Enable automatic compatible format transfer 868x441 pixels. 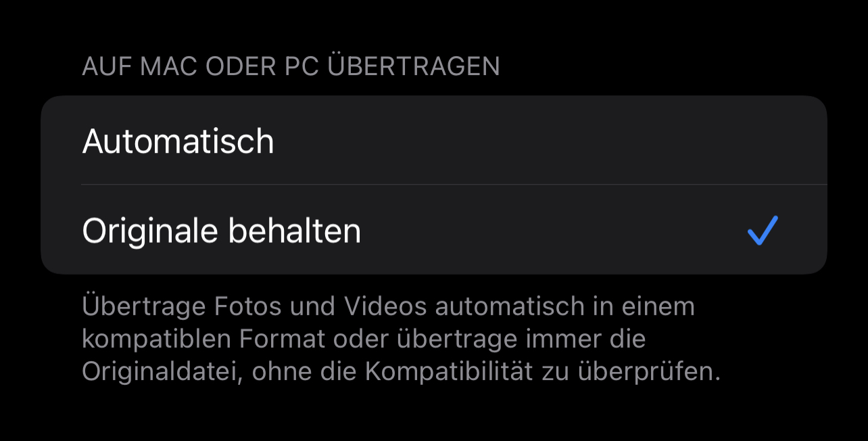coord(433,140)
